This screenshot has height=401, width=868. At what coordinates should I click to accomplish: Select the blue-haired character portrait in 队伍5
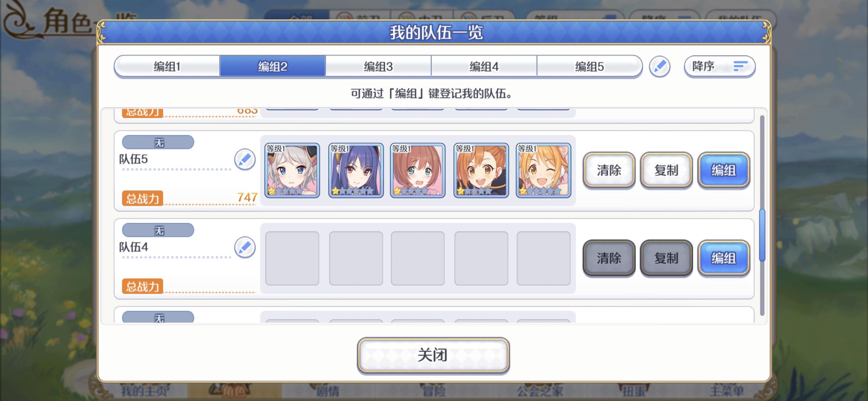[x=356, y=170]
